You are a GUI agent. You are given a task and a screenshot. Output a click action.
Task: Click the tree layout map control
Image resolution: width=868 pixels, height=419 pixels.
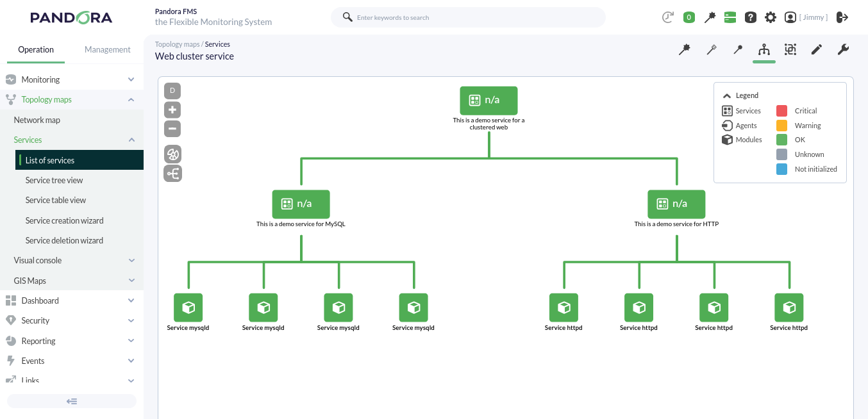[172, 173]
